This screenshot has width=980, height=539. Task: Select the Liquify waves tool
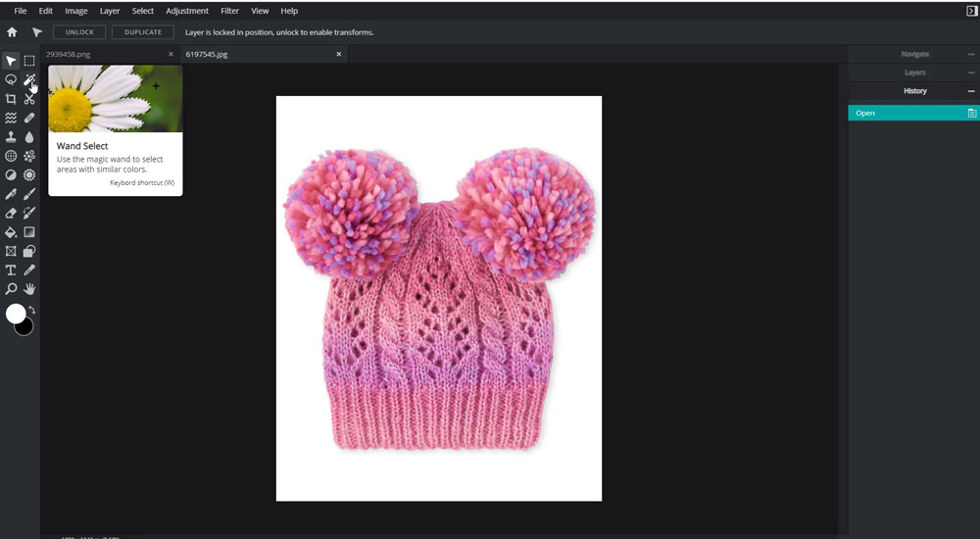11,118
